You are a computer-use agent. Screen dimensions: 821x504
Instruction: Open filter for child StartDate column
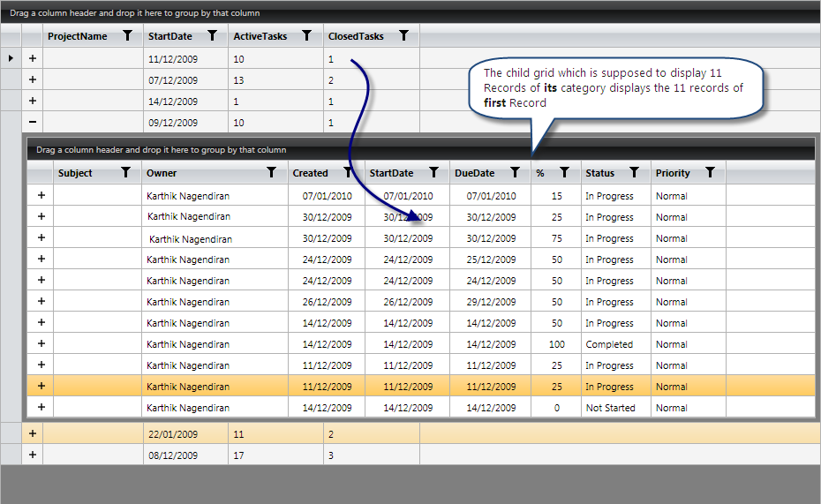(x=433, y=172)
